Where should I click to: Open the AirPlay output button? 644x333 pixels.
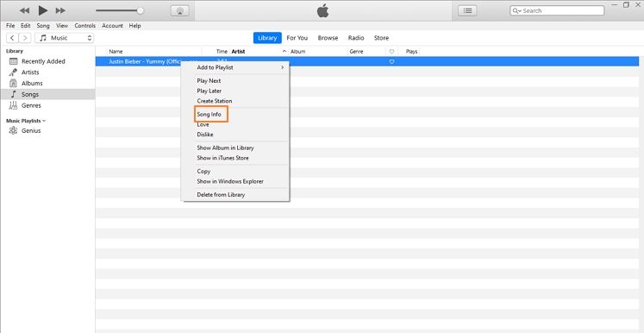179,11
